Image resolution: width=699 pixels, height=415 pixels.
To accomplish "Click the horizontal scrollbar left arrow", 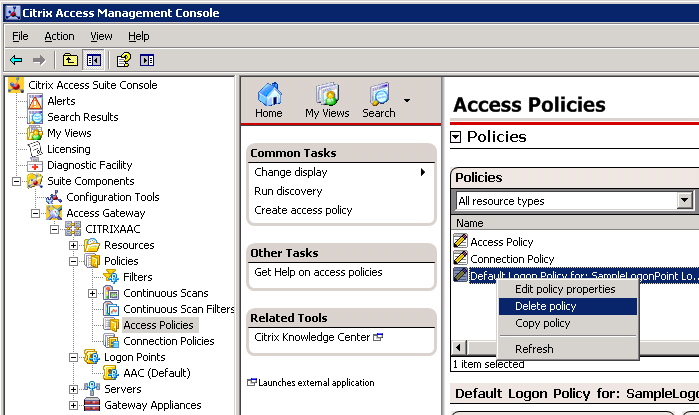I will point(459,348).
